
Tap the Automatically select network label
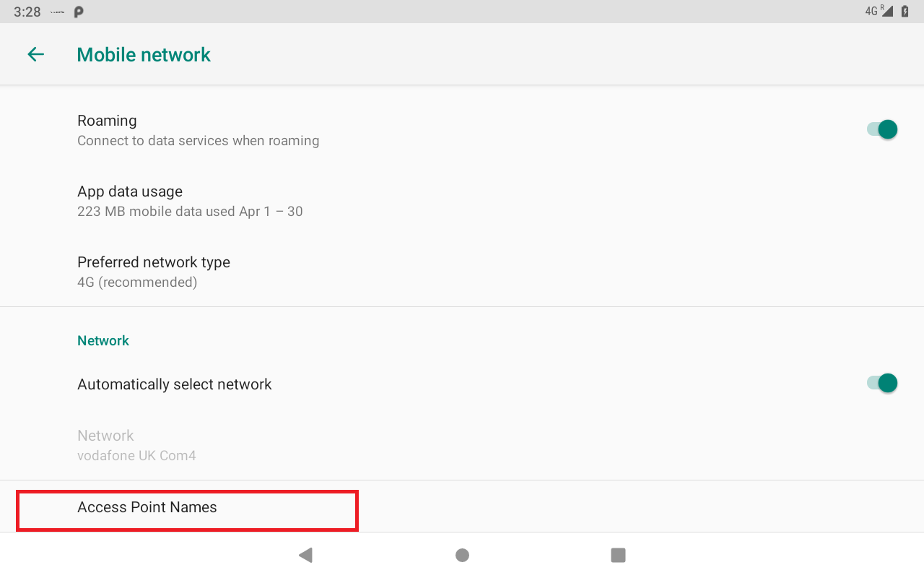coord(175,384)
